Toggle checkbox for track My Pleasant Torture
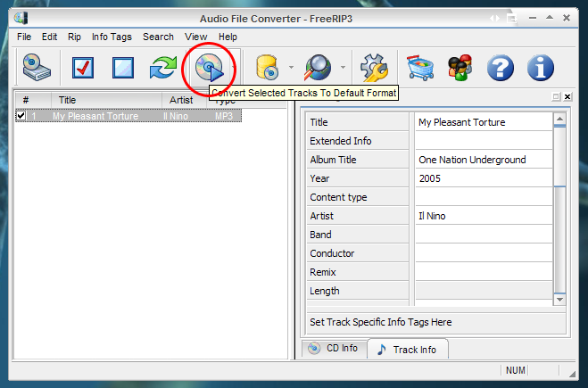Viewport: 588px width, 388px height. tap(21, 115)
